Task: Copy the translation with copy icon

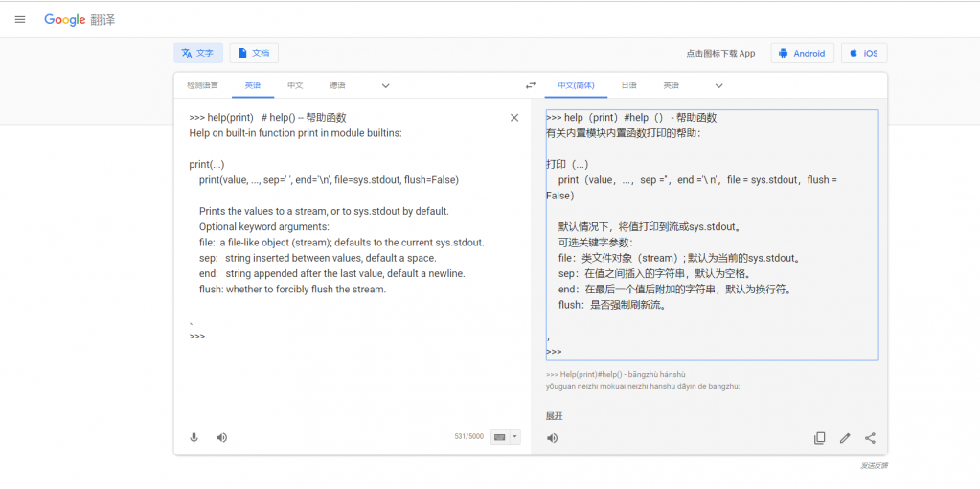Action: click(819, 438)
